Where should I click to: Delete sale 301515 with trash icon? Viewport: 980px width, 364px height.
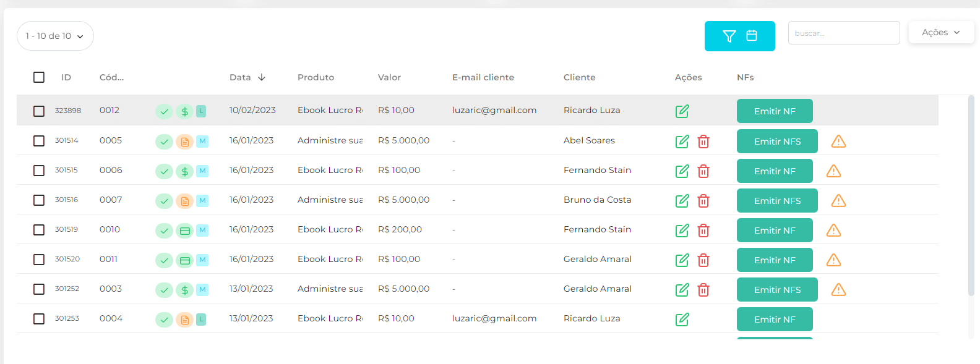(x=703, y=171)
